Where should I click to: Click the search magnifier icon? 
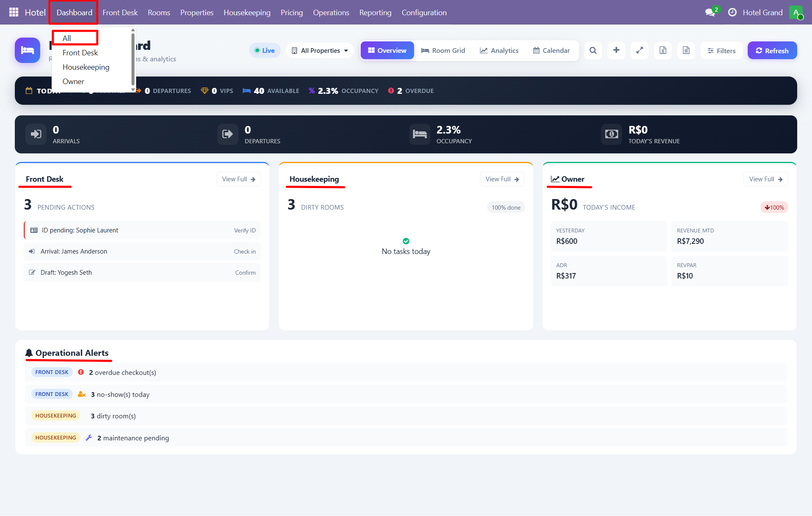[x=593, y=51]
